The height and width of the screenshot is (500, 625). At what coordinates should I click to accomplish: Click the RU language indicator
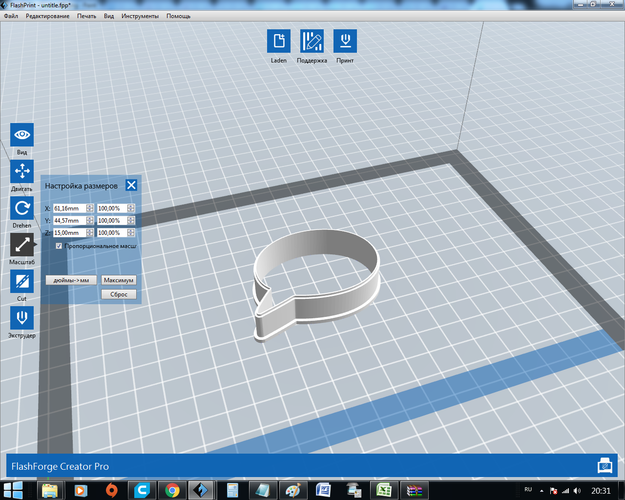coord(528,489)
